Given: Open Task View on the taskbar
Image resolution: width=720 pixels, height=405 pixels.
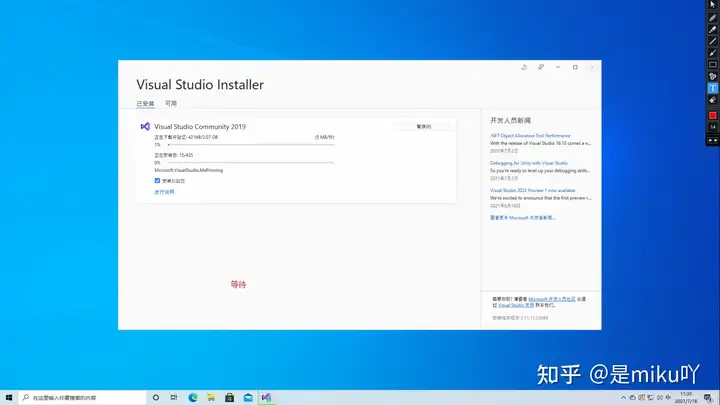Looking at the screenshot, I should pos(174,397).
